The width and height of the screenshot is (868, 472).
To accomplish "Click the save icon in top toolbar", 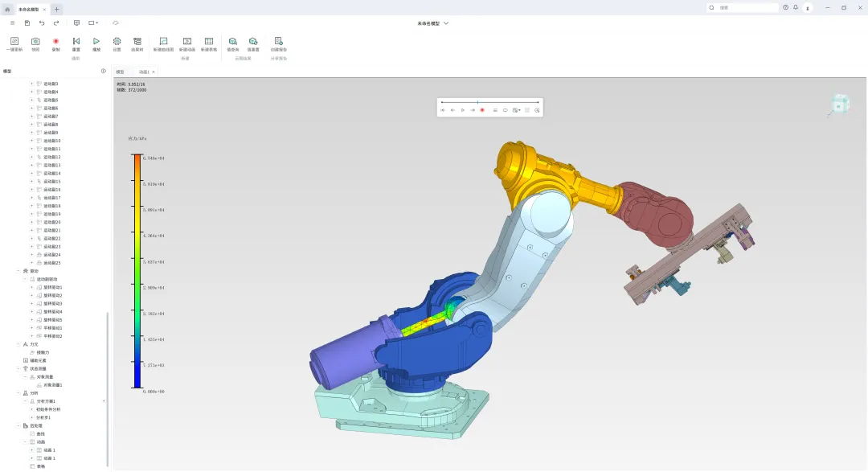I will [x=27, y=23].
